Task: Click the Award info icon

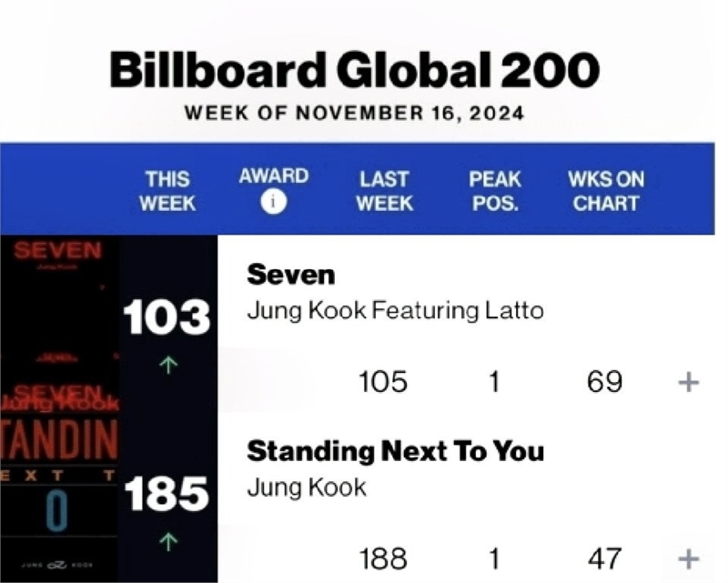Action: [273, 203]
